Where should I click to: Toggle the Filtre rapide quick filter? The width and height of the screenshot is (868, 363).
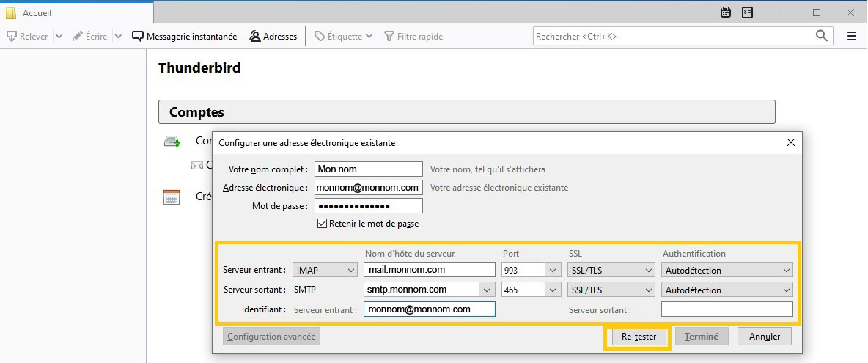pyautogui.click(x=413, y=37)
